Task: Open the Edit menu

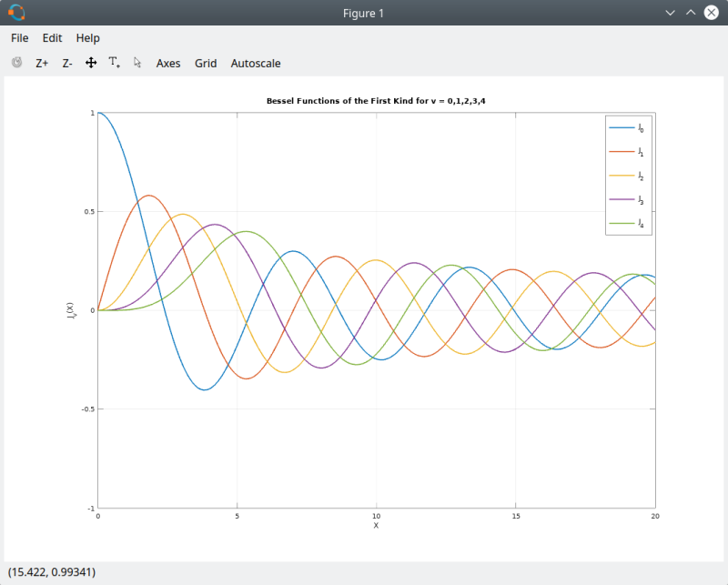Action: tap(51, 38)
